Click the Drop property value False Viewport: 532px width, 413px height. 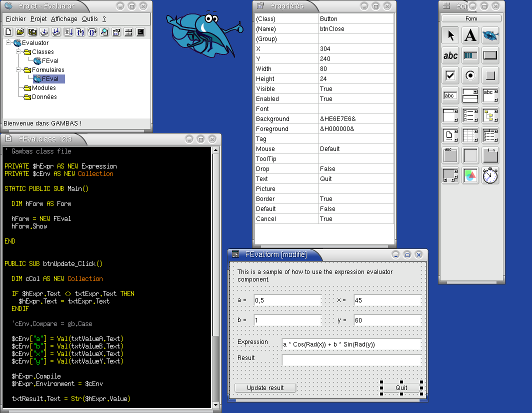tap(356, 169)
